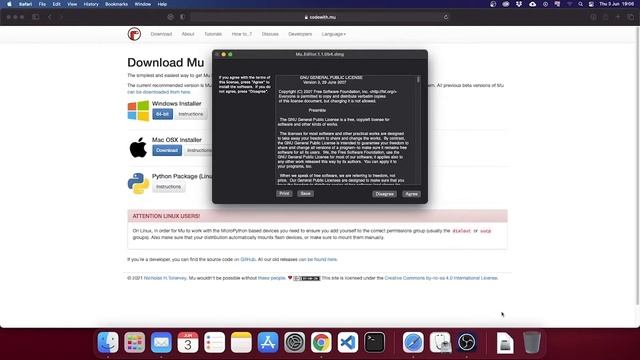Open System Preferences from the dock
Screen dimensions: 640x360
pyautogui.click(x=294, y=342)
